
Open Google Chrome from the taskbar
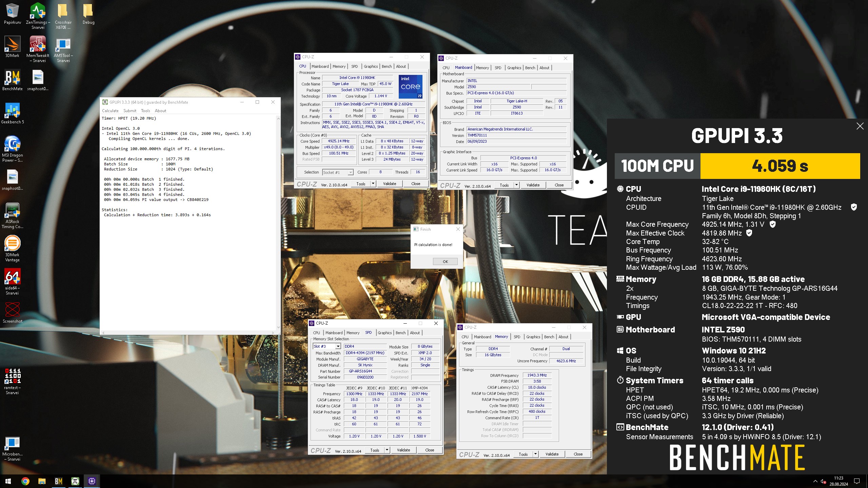(x=25, y=481)
